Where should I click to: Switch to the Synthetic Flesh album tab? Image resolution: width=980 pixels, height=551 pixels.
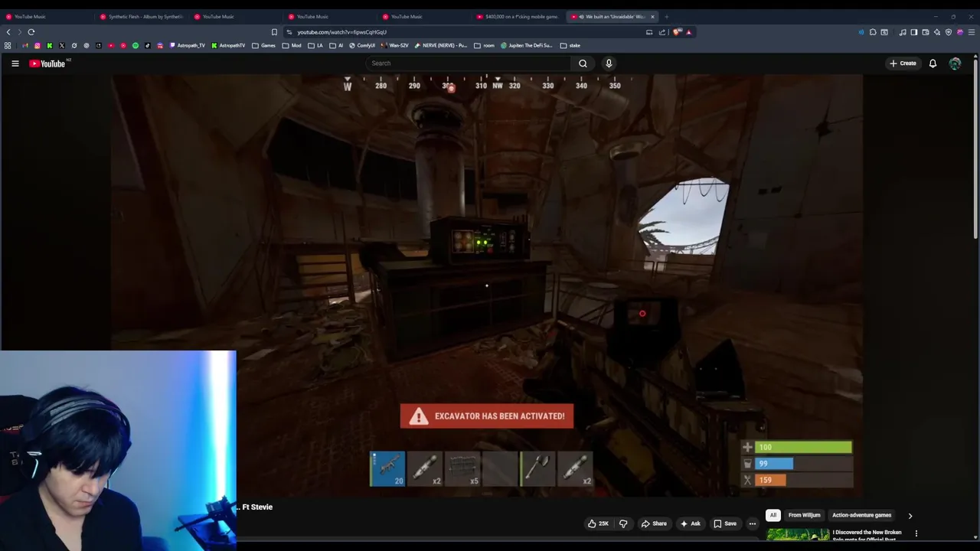pyautogui.click(x=142, y=16)
